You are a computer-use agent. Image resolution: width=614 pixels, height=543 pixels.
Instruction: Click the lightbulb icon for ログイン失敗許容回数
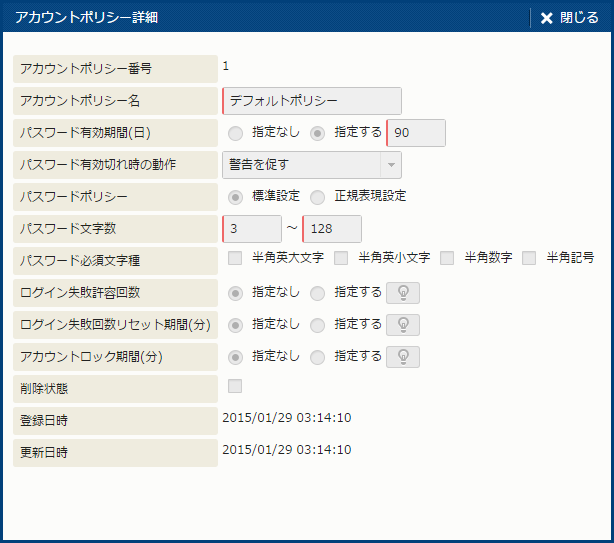(x=402, y=293)
